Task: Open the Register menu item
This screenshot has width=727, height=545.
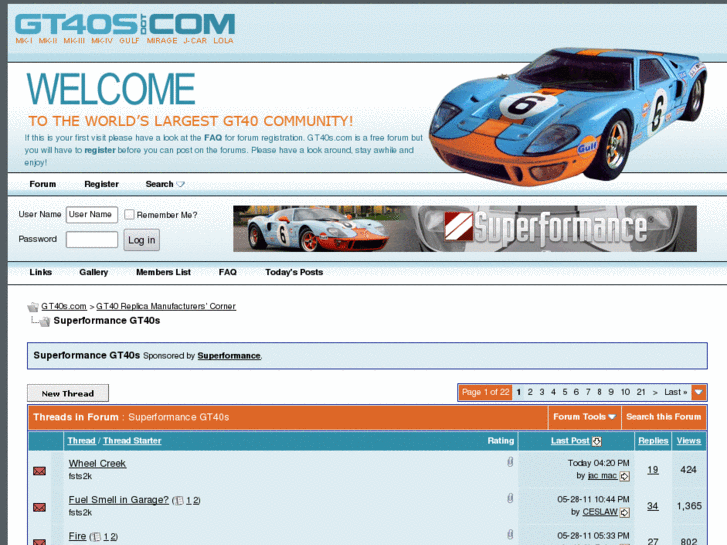Action: click(102, 184)
